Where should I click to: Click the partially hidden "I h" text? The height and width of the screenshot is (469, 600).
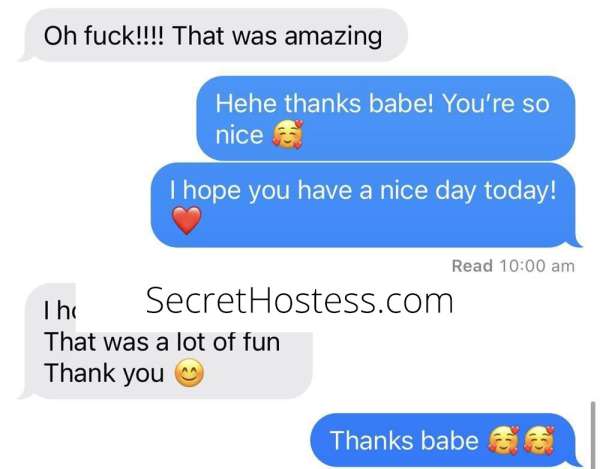pyautogui.click(x=60, y=310)
